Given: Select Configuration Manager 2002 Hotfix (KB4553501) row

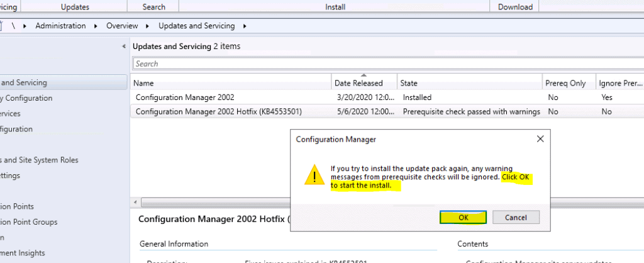Looking at the screenshot, I should coord(387,111).
